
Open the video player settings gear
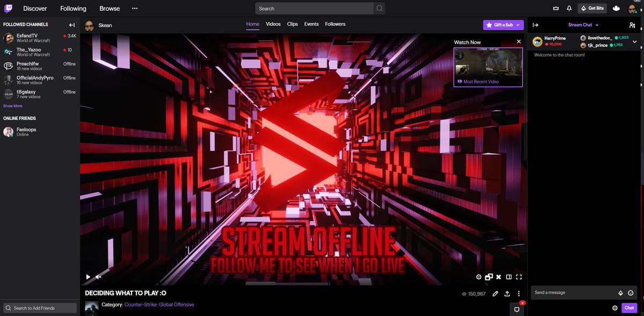click(479, 277)
